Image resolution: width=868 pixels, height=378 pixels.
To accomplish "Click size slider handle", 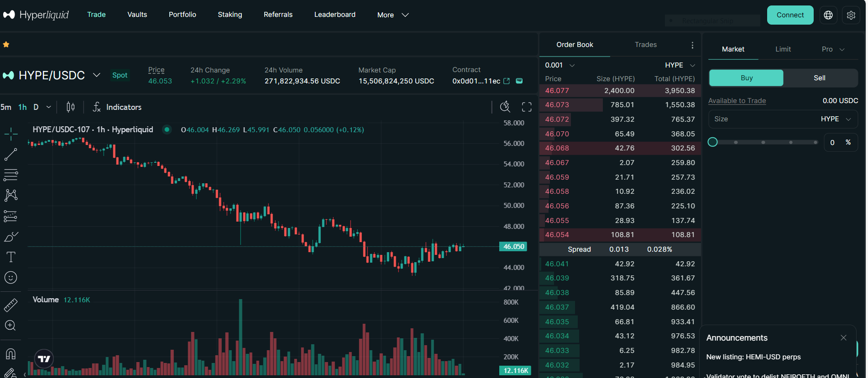I will pos(712,142).
